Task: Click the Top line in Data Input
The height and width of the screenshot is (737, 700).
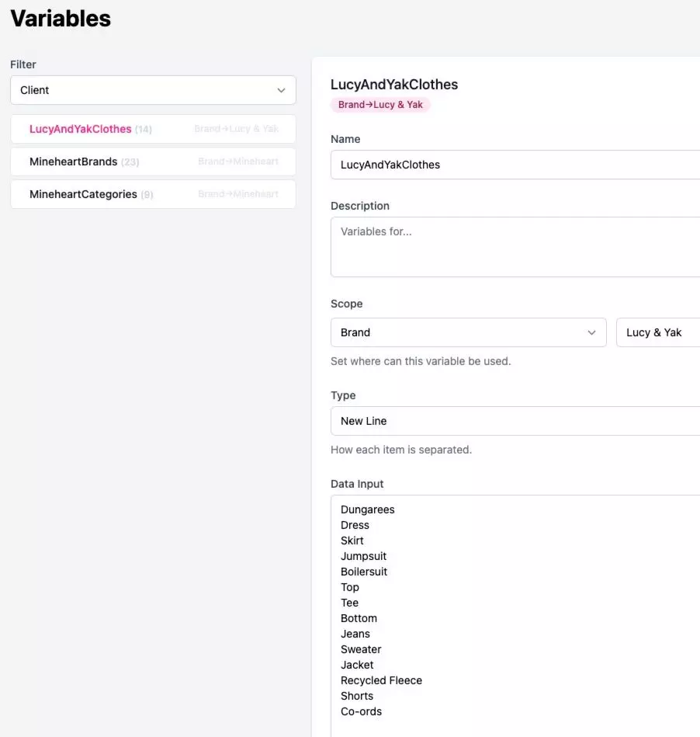Action: point(349,587)
